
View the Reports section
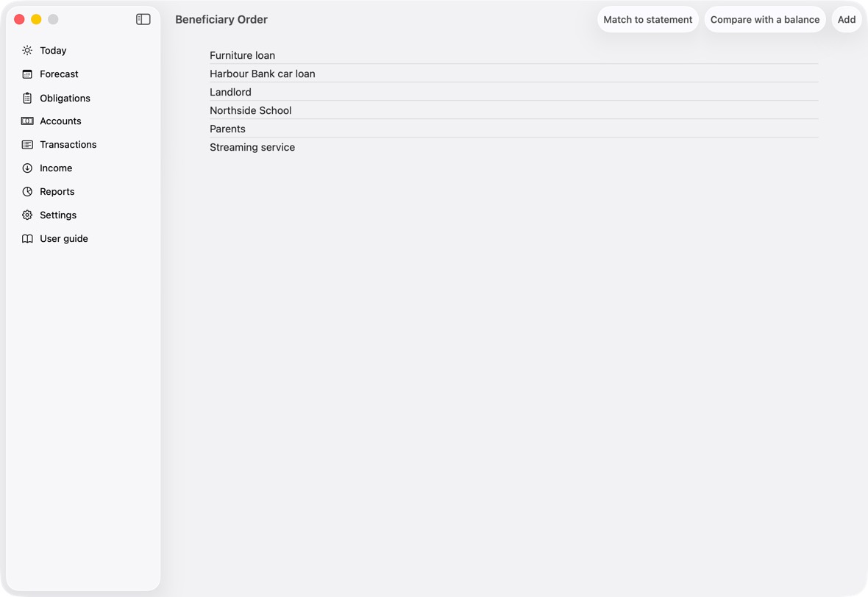[x=83, y=191]
